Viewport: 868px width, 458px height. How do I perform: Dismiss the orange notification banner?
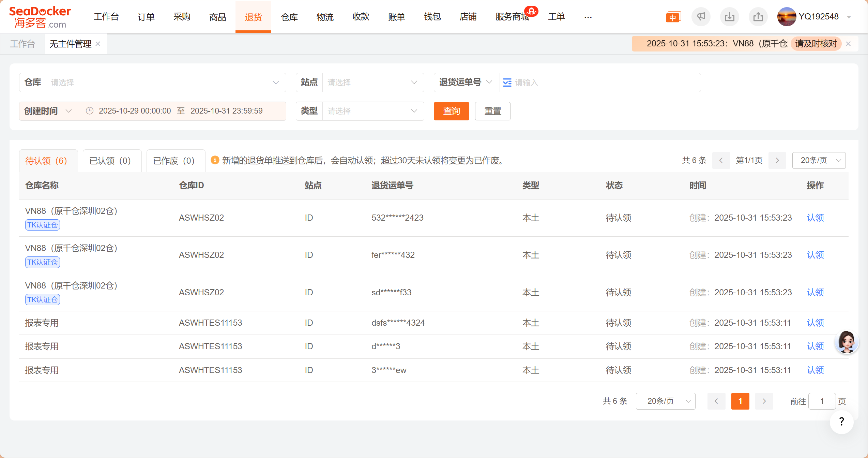coord(849,44)
